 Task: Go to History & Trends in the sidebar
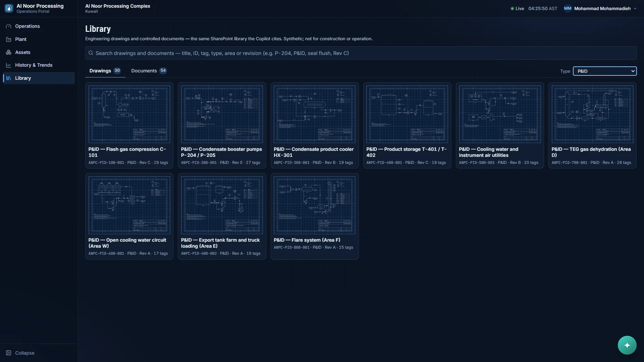pyautogui.click(x=39, y=65)
